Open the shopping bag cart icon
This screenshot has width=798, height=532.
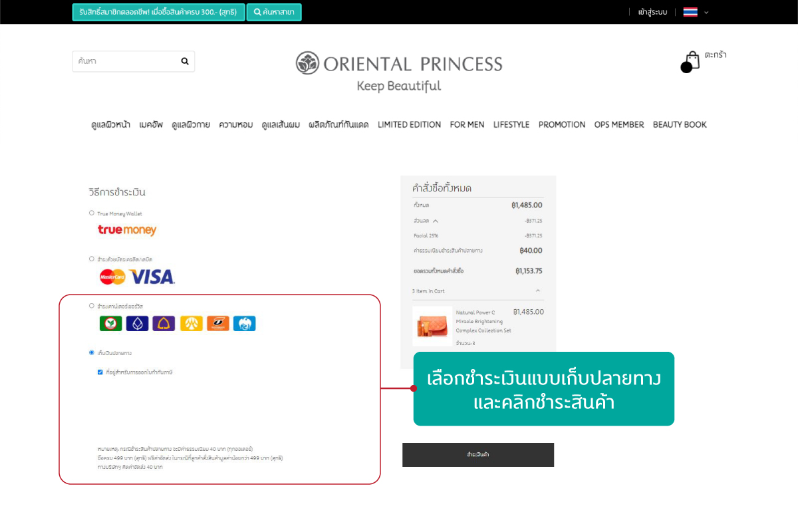[x=691, y=62]
